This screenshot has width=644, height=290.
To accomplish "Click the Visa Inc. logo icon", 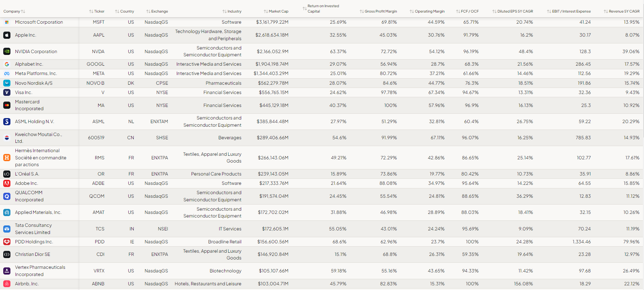I will (7, 92).
